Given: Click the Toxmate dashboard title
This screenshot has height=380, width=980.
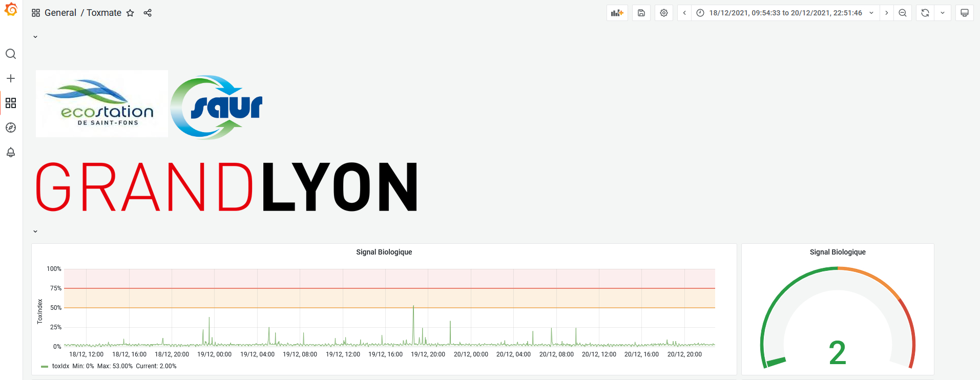Looking at the screenshot, I should [x=104, y=13].
